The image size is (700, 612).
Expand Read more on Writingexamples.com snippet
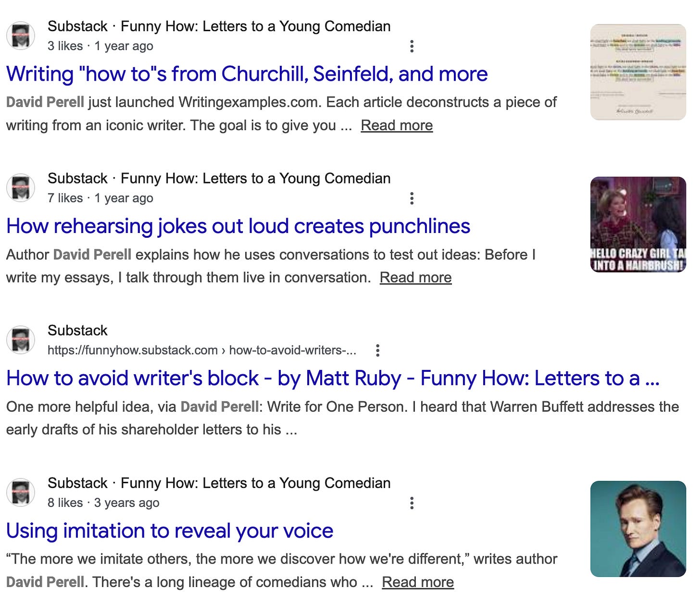[397, 125]
